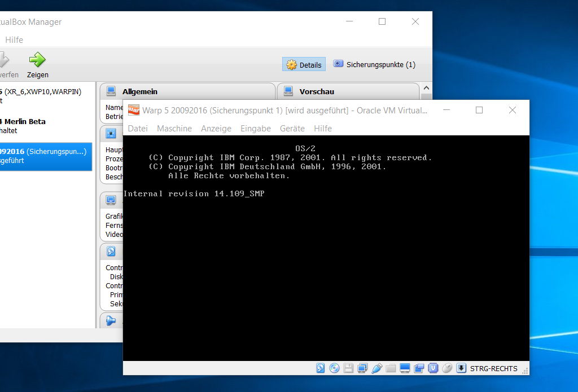Click the green Zeigen arrow in VirtualBox Manager

[37, 59]
